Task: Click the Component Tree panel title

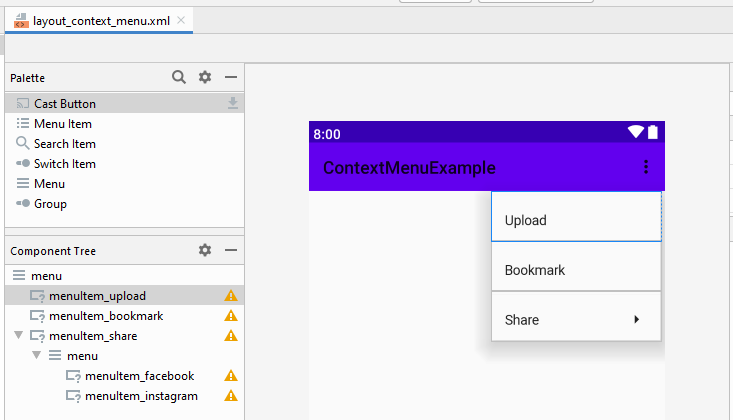Action: pos(53,251)
